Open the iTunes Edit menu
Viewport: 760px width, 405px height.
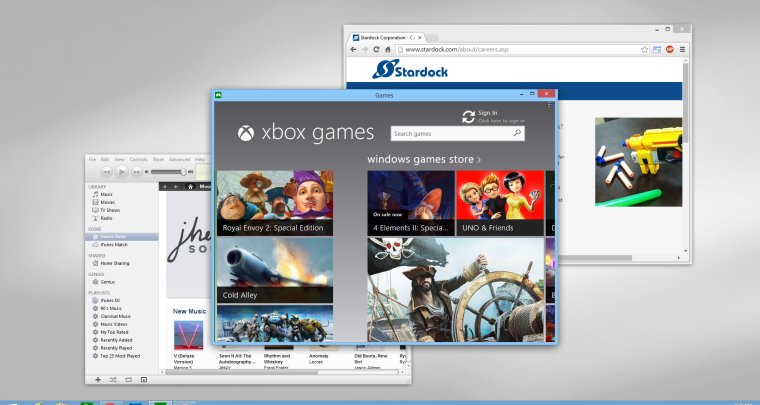pos(105,159)
